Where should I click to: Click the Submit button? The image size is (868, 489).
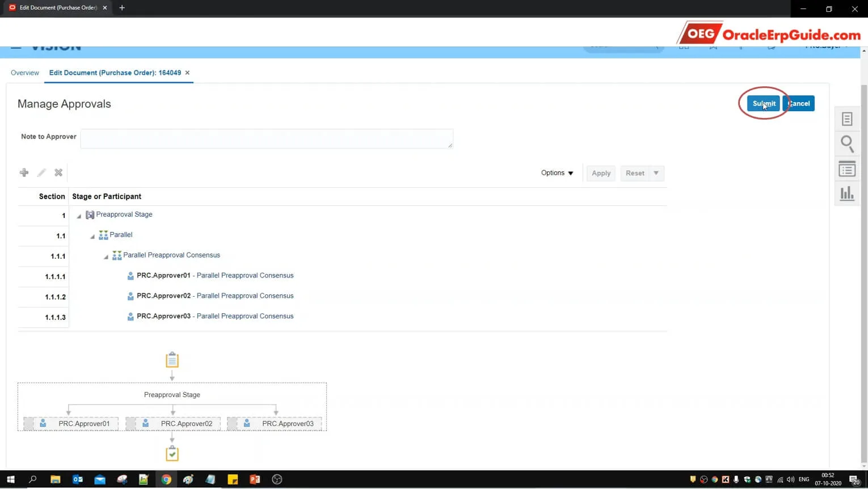click(x=763, y=103)
